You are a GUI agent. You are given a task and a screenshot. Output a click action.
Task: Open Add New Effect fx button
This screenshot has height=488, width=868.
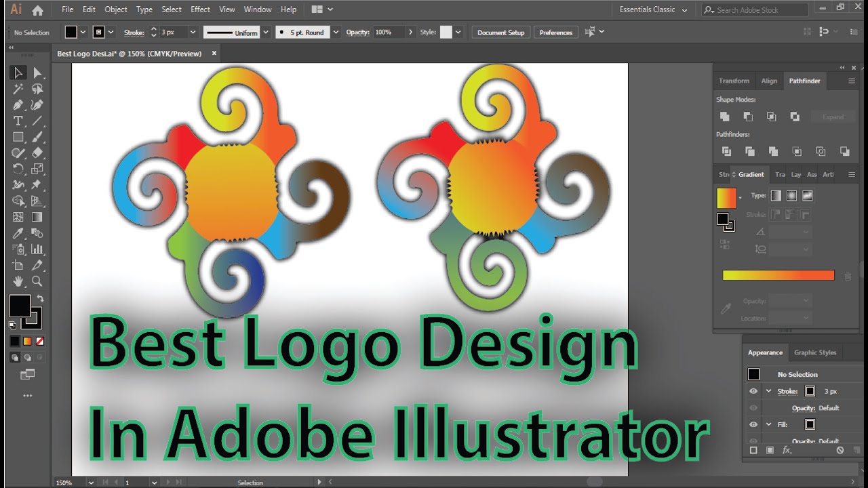[x=787, y=450]
